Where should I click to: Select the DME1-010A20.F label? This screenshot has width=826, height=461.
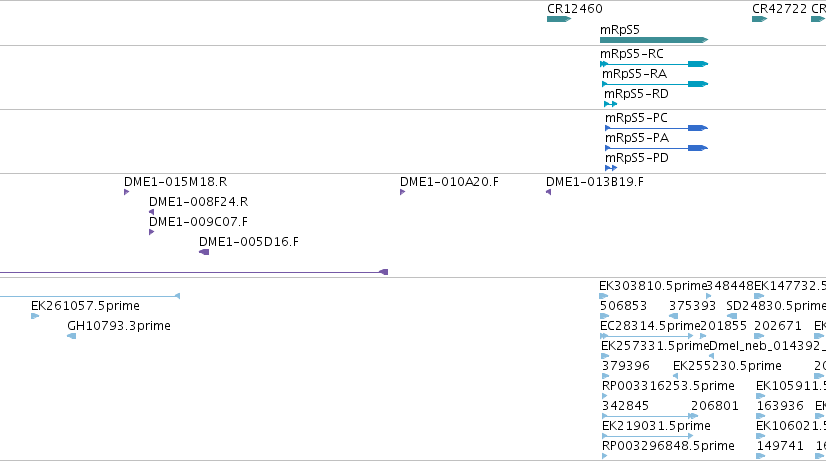coord(449,182)
